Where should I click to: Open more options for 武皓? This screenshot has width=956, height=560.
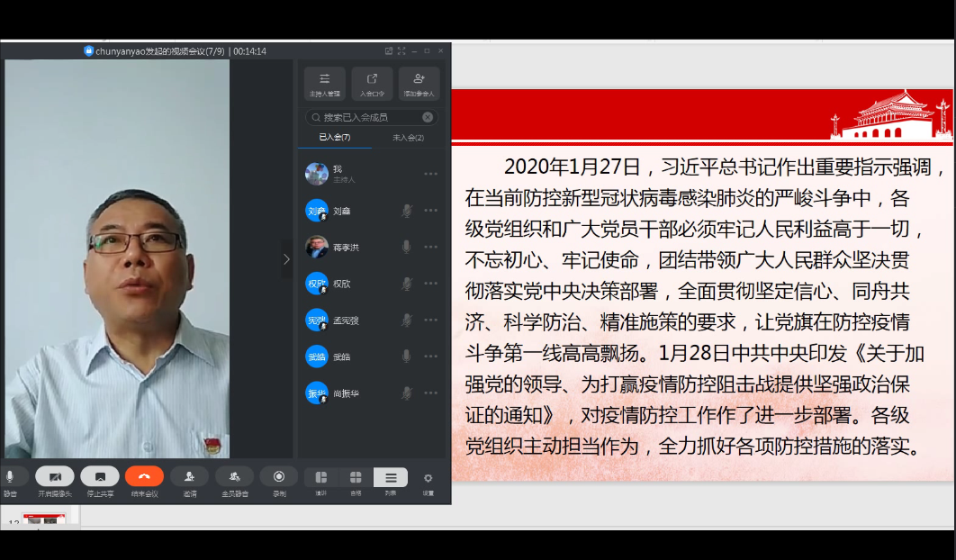(x=431, y=357)
